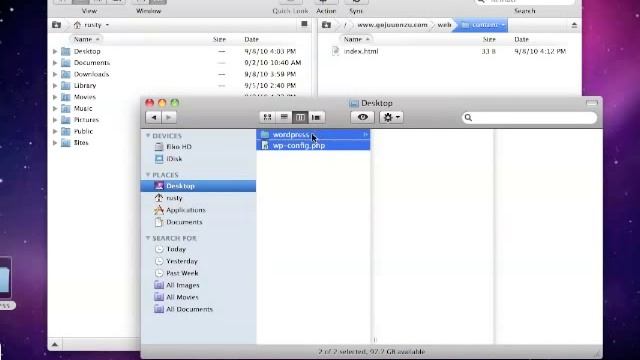
Task: Select Desktop in Finder Places
Action: [198, 186]
